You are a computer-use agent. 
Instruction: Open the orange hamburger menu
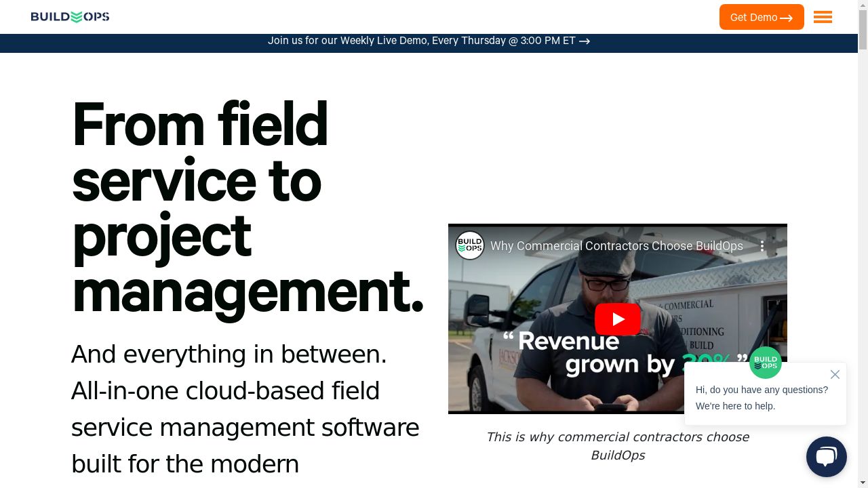click(x=823, y=17)
